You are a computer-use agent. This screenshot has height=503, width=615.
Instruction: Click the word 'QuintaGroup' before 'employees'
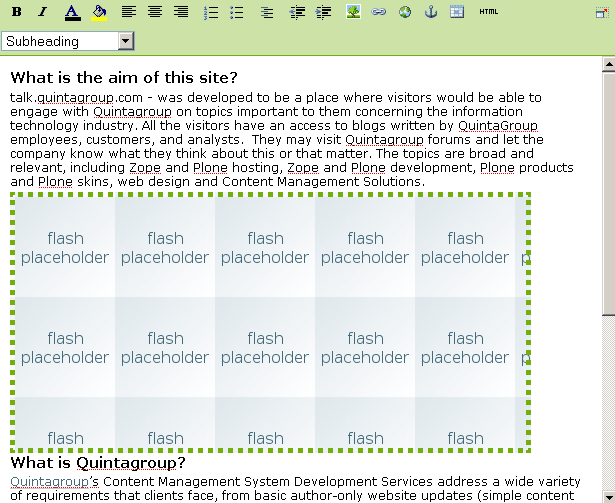coord(498,126)
